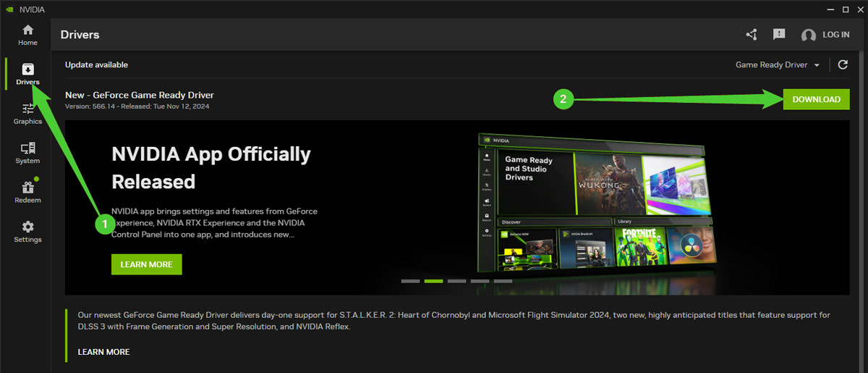Select the third carousel slide indicator
This screenshot has height=373, width=868.
click(456, 281)
